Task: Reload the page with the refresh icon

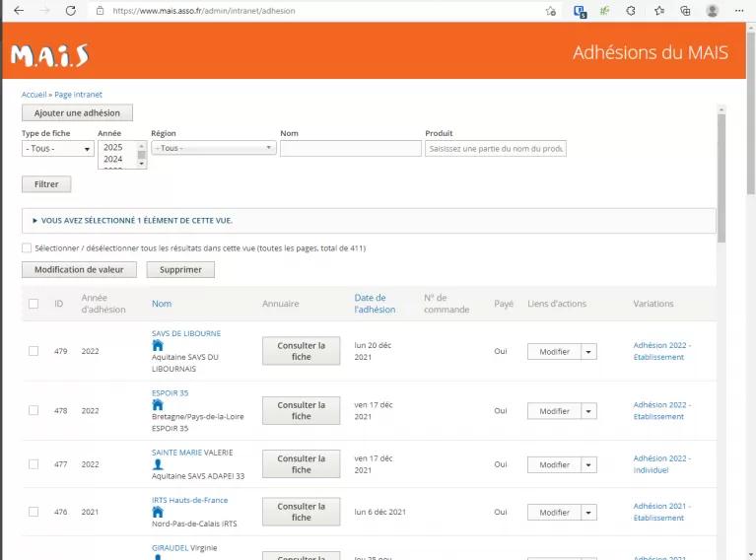Action: click(71, 11)
